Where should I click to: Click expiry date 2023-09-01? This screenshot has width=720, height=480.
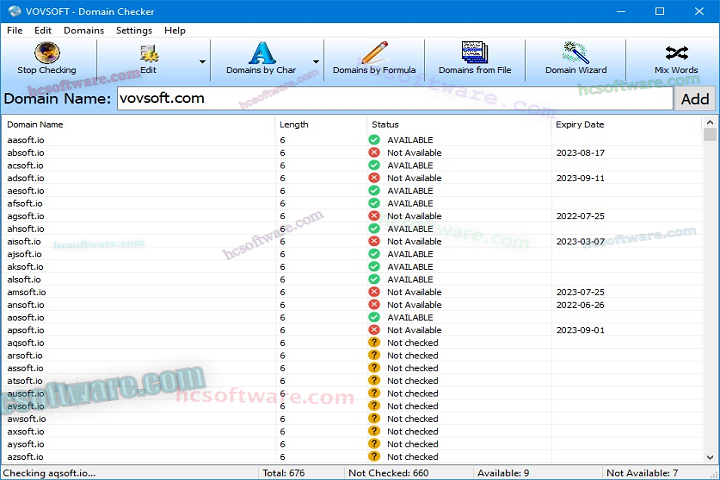tap(580, 330)
